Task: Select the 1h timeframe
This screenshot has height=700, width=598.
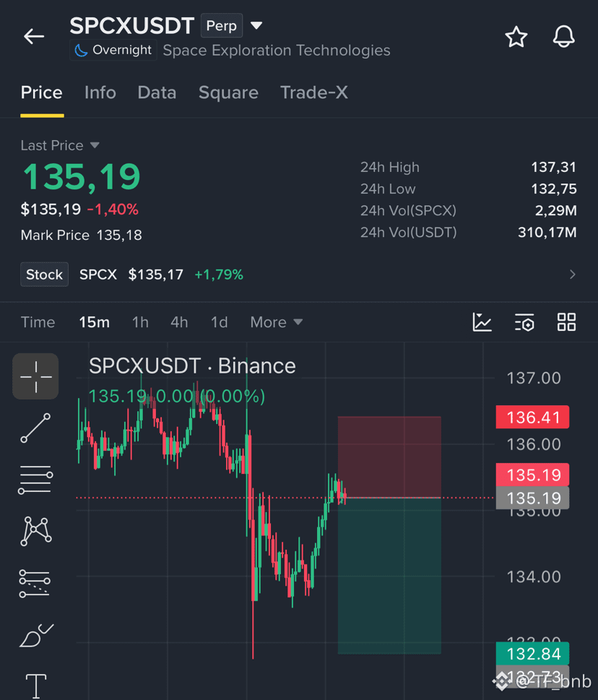Action: pos(140,322)
